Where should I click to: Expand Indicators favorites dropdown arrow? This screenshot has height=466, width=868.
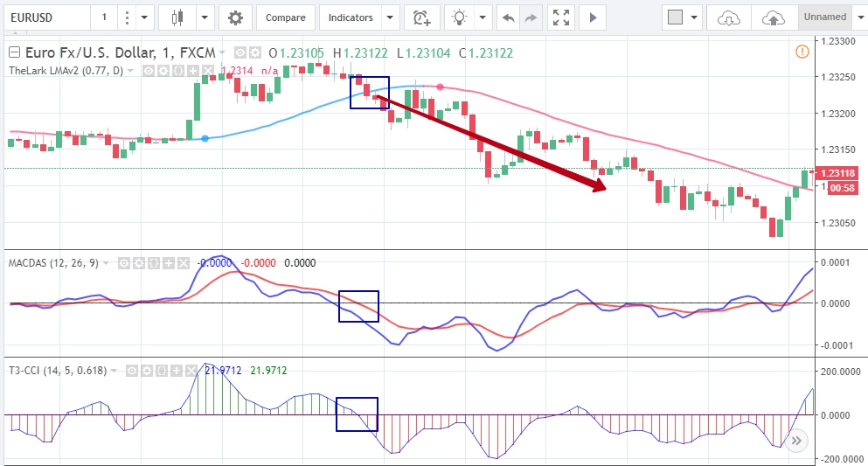[390, 17]
